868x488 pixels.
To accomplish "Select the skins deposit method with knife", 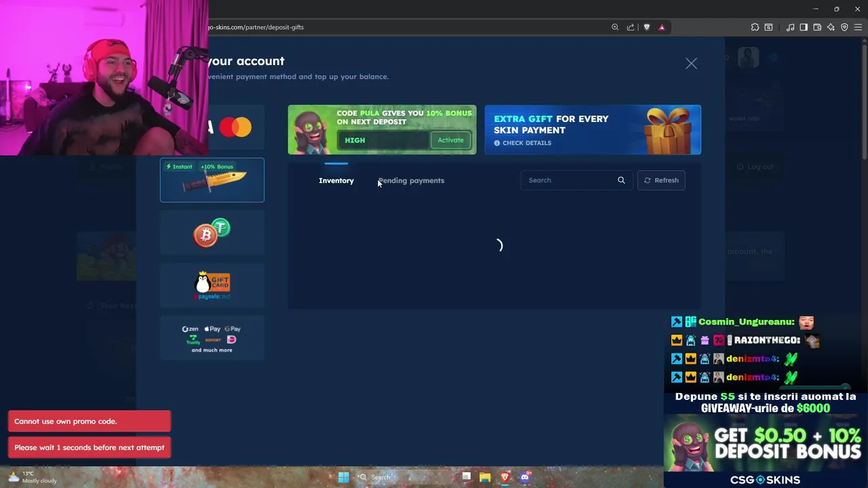I will 212,180.
